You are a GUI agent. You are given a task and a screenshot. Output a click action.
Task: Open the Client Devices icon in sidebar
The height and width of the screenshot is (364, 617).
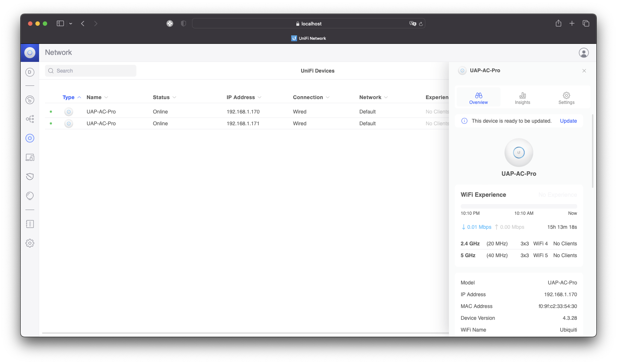[30, 158]
